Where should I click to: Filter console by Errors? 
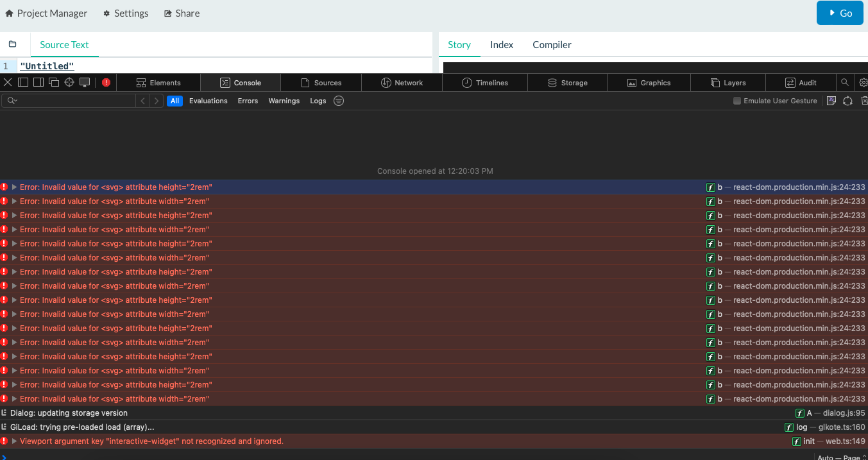(x=248, y=101)
